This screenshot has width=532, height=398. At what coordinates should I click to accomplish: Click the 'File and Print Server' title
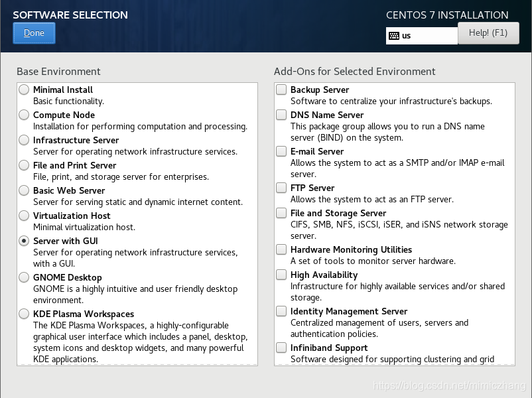[x=75, y=165]
